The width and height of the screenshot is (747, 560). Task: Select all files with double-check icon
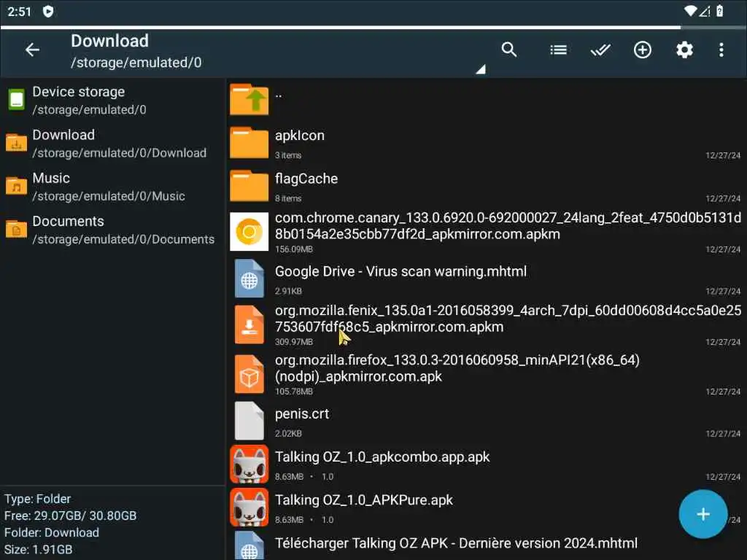[x=600, y=50]
